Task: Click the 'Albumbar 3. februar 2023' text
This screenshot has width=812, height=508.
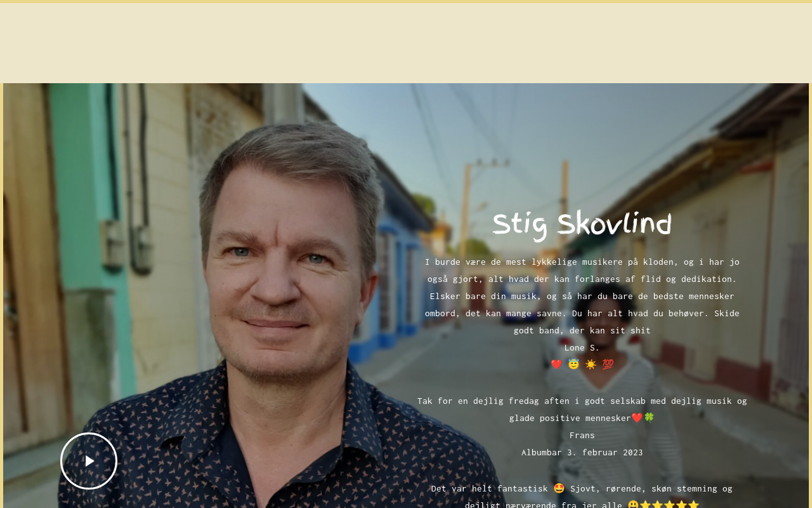Action: click(582, 452)
